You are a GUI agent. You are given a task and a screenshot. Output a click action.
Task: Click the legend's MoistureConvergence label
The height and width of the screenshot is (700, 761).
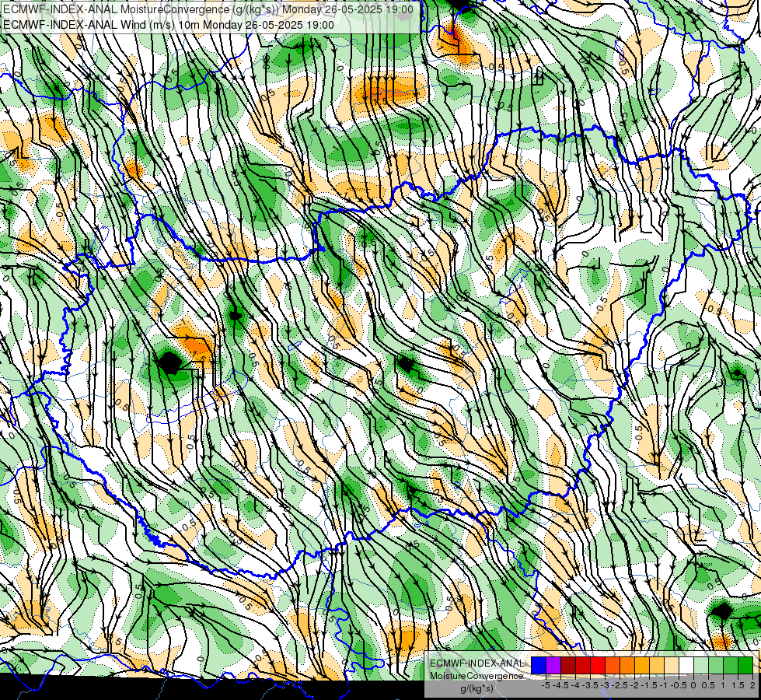click(x=476, y=676)
